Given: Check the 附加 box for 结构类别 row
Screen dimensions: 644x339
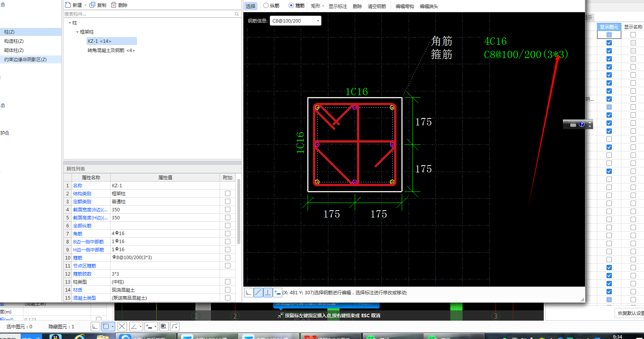Looking at the screenshot, I should click(x=228, y=193).
